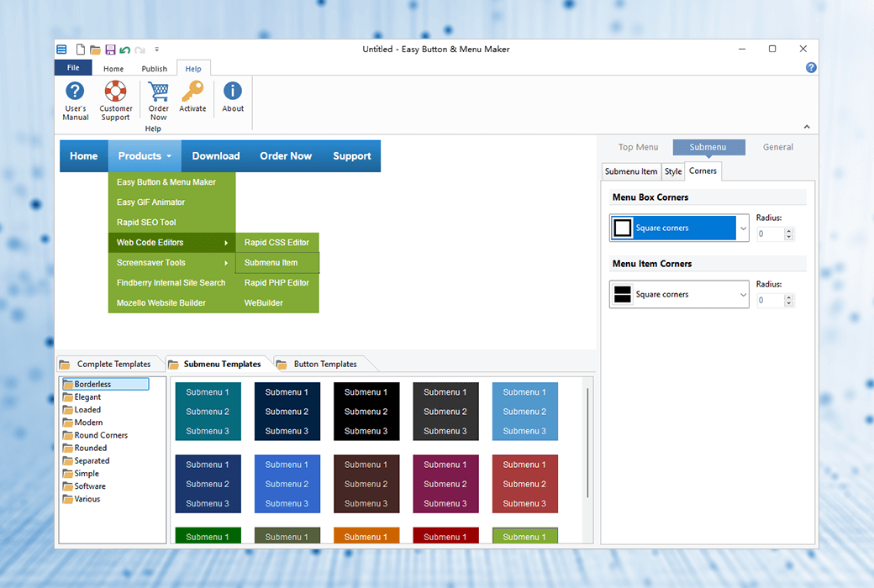Click the Support button in the menu preview
Image resolution: width=874 pixels, height=588 pixels.
click(x=352, y=156)
